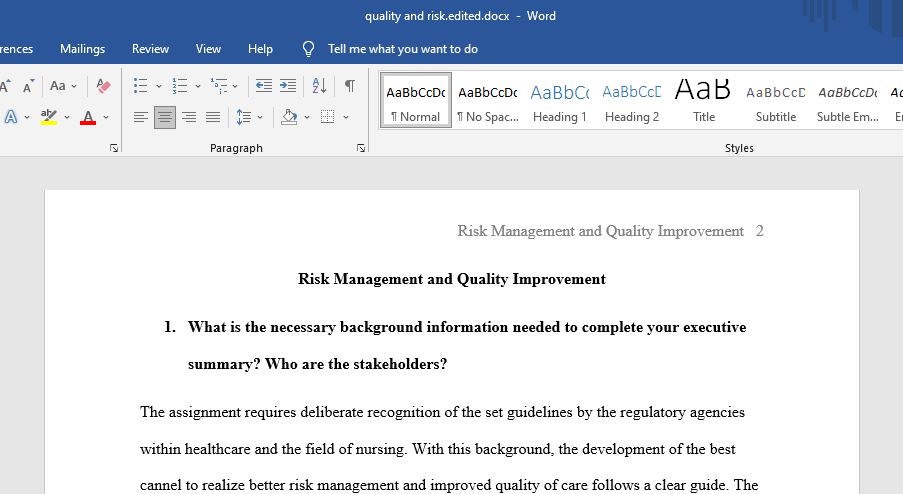Open the Help tab
The image size is (903, 494).
click(x=260, y=49)
